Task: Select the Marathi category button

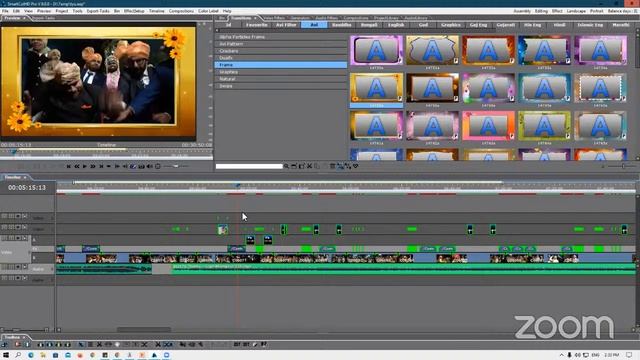Action: (620, 25)
